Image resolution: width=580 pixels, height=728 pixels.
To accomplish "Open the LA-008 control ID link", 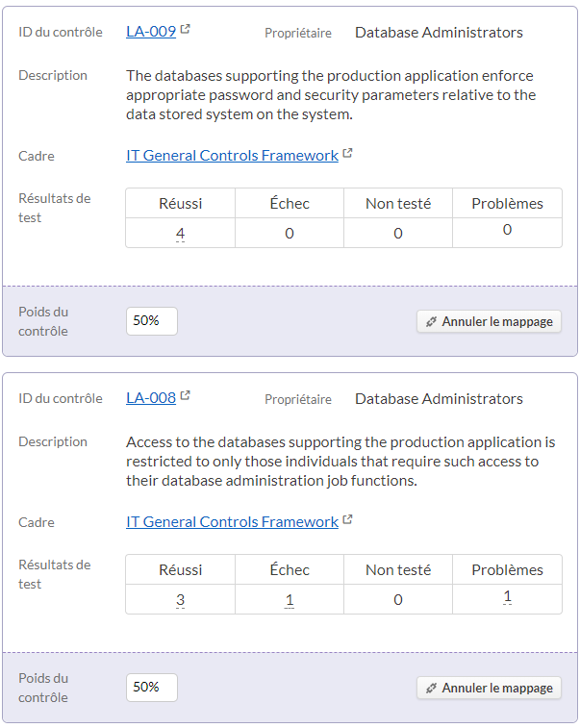I will (151, 398).
